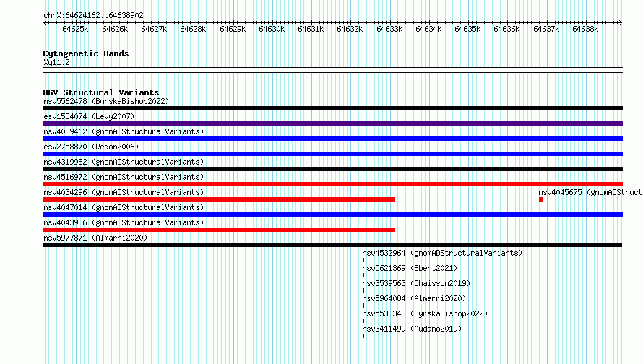The width and height of the screenshot is (643, 364).
Task: Click the Cytogenetic Bands track title
Action: (x=86, y=53)
